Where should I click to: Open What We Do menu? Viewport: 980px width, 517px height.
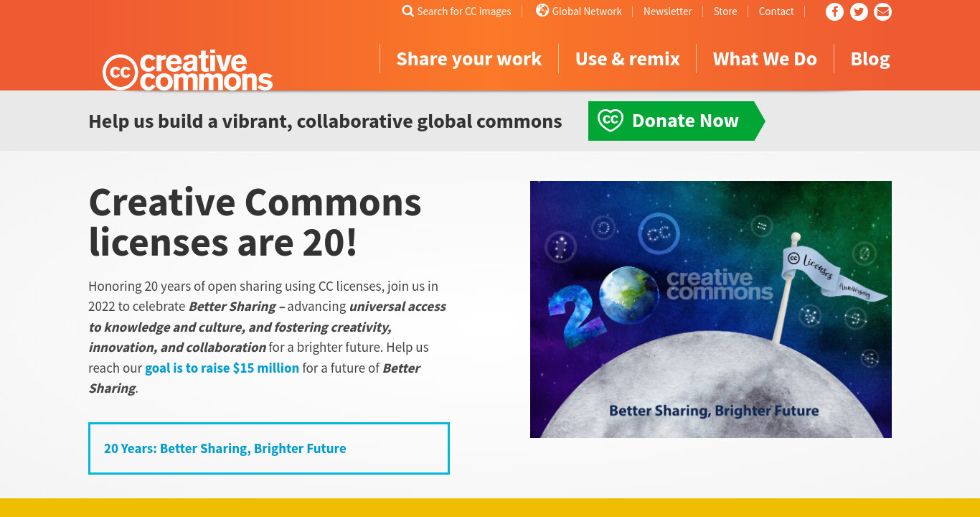click(765, 59)
